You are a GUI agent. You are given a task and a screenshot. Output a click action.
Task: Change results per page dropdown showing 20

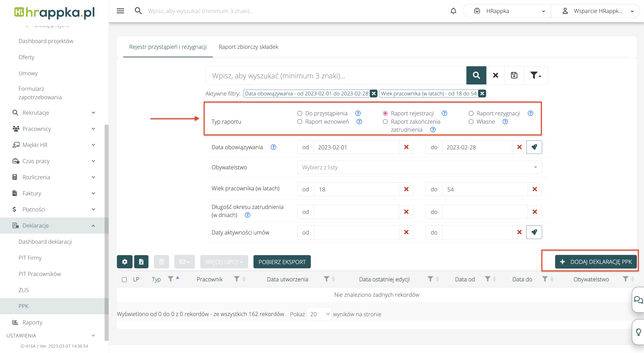pos(319,314)
